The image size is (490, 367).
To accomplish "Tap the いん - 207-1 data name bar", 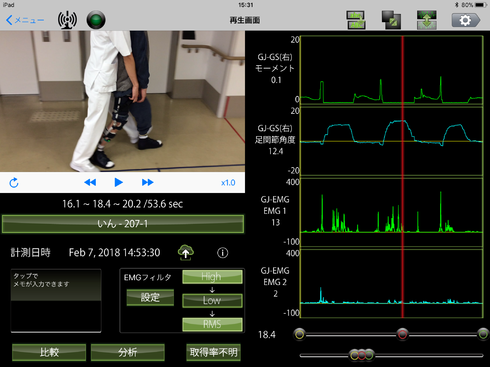I will click(x=123, y=224).
